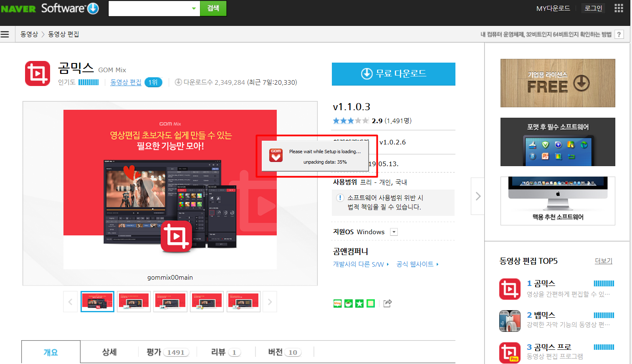Image resolution: width=632 pixels, height=364 pixels.
Task: Click the Software download arrow logo icon
Action: tap(93, 8)
